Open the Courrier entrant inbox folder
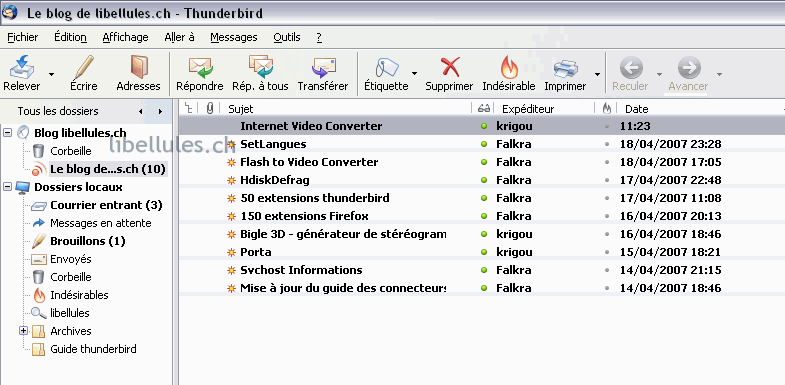 [106, 205]
